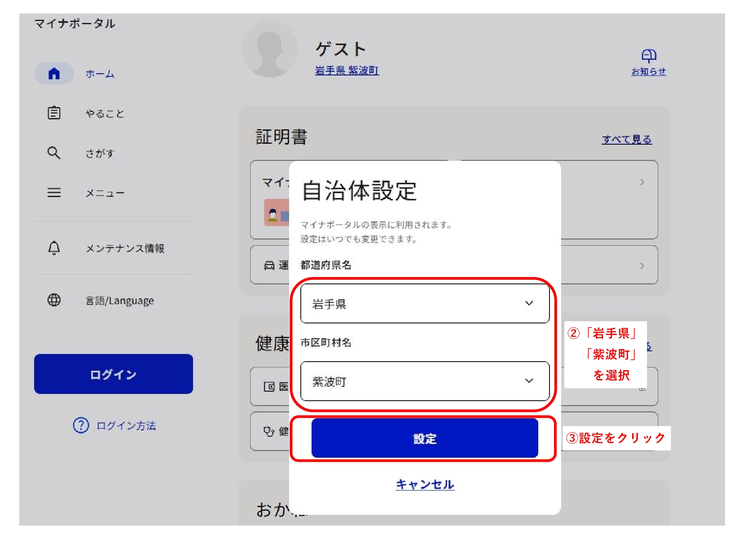Screen dimensions: 756x535
Task: Click the hamburger メニュー icon
Action: pyautogui.click(x=54, y=193)
